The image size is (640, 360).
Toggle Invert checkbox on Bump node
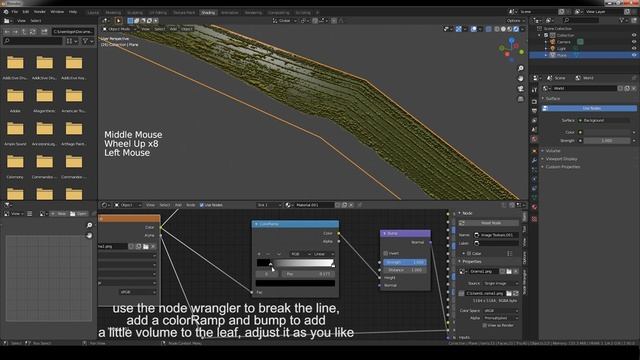(385, 253)
